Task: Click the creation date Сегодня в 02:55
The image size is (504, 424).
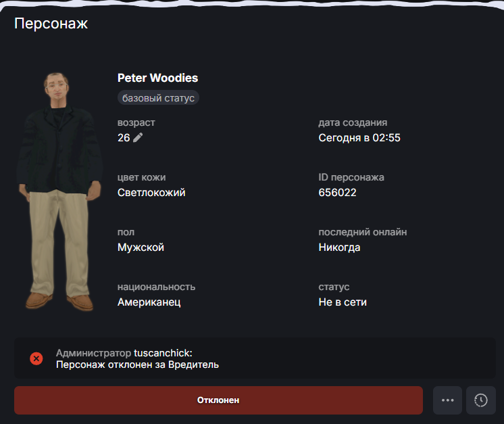Action: tap(359, 138)
